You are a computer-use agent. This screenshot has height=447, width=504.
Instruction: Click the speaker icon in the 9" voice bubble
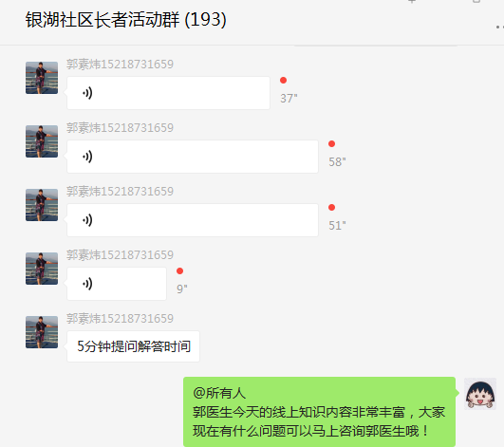(x=87, y=284)
